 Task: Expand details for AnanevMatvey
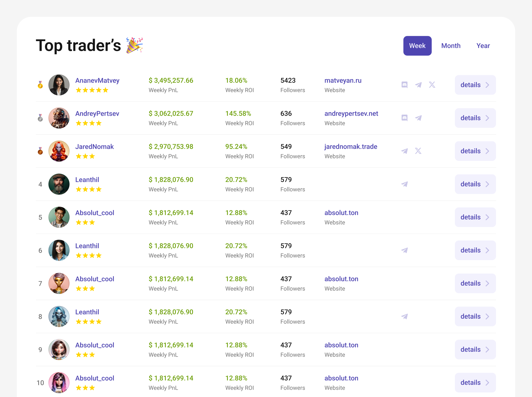coord(475,85)
